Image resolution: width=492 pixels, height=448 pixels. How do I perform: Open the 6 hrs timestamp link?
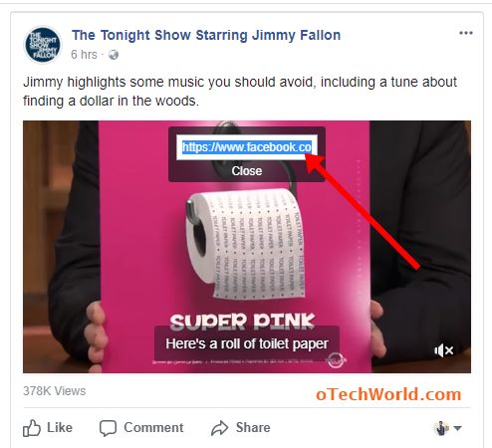(x=84, y=55)
